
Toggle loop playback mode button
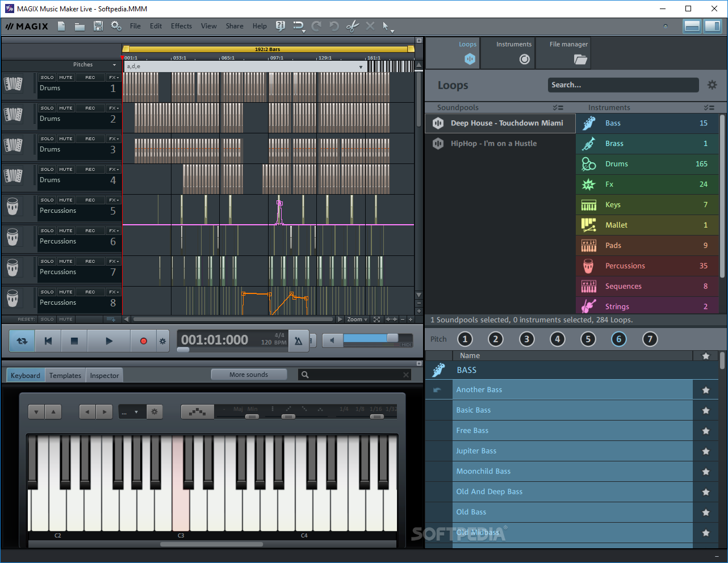(x=22, y=341)
